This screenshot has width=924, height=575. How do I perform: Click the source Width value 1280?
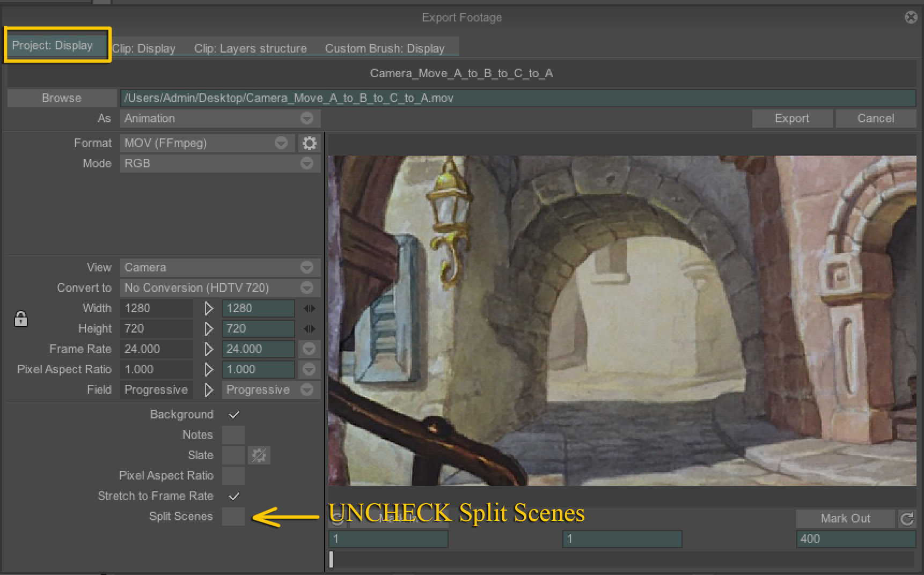click(x=156, y=308)
